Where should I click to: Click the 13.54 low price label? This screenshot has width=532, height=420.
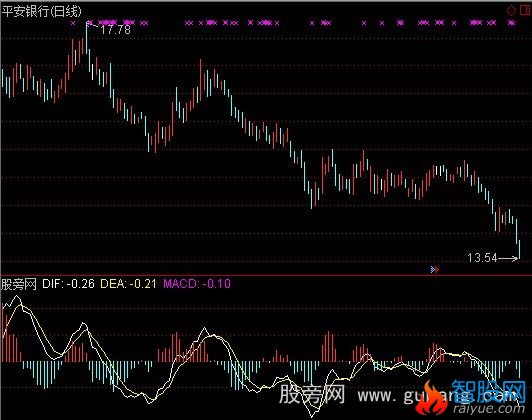pos(482,258)
